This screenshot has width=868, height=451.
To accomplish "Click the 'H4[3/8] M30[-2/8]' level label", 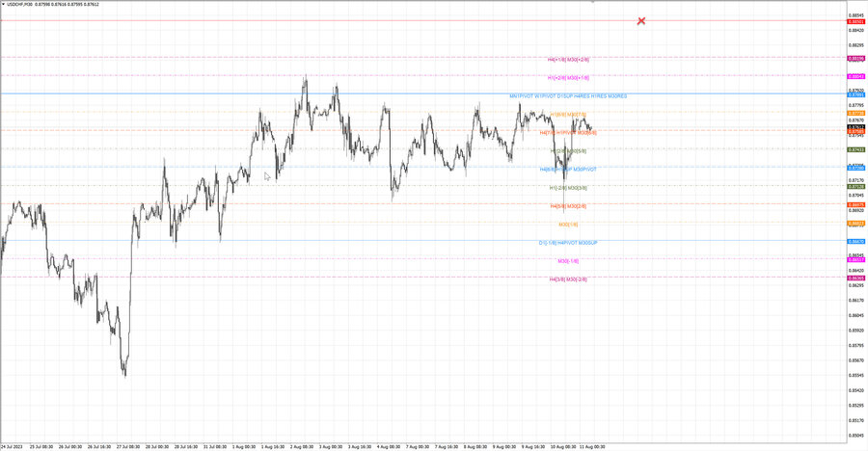I will click(568, 279).
